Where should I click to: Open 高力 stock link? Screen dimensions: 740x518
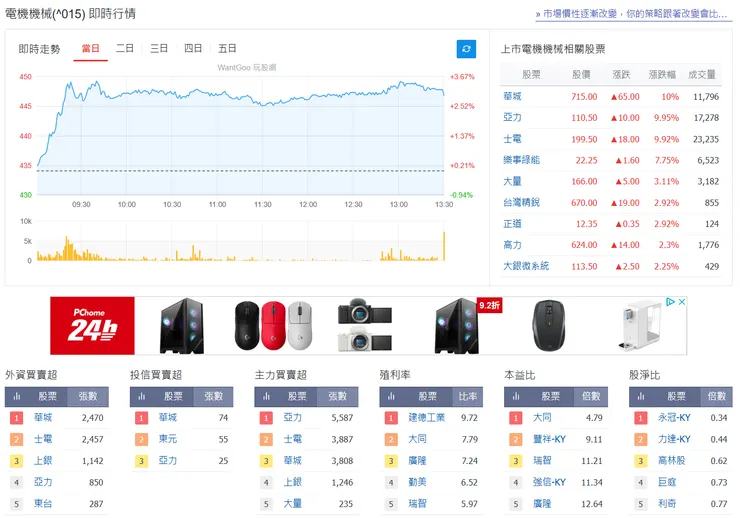click(x=513, y=245)
